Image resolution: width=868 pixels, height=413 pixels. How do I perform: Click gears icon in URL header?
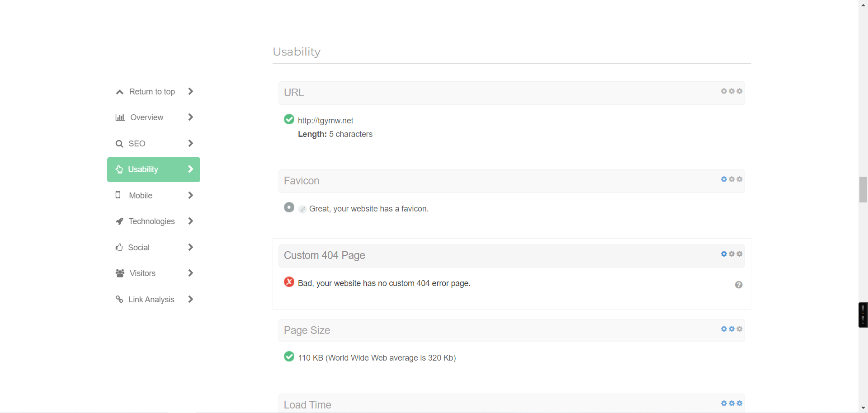click(731, 91)
